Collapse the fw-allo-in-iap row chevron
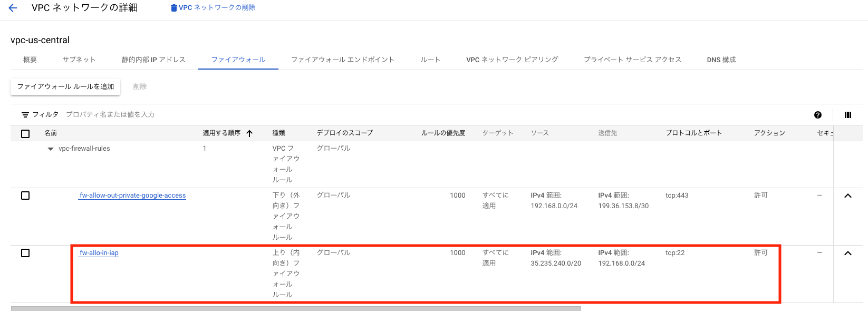This screenshot has height=322, width=868. 848,253
